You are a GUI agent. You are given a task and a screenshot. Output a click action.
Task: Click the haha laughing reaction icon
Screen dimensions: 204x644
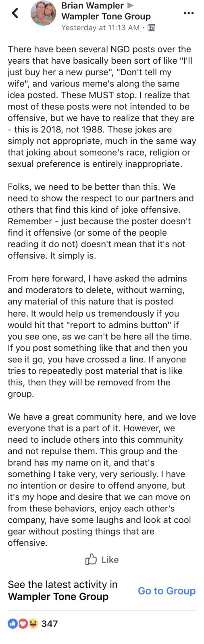[x=33, y=623]
